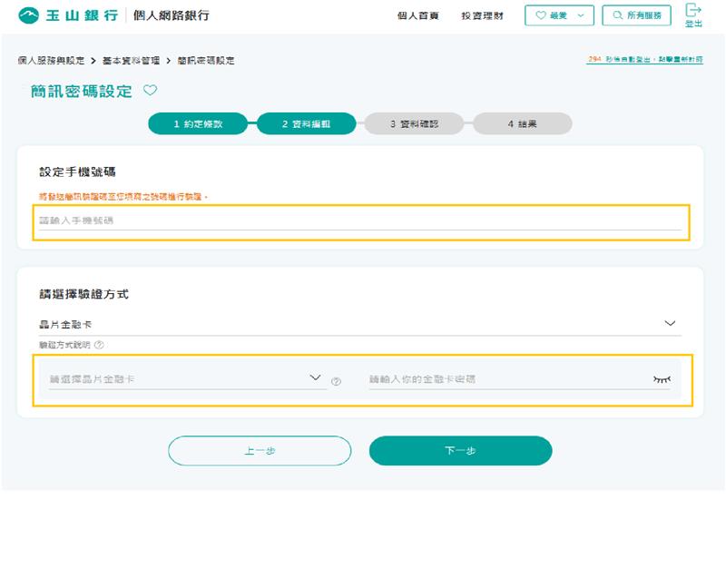Click the E.SUN Bank mountain logo
726x588 pixels.
[x=28, y=15]
